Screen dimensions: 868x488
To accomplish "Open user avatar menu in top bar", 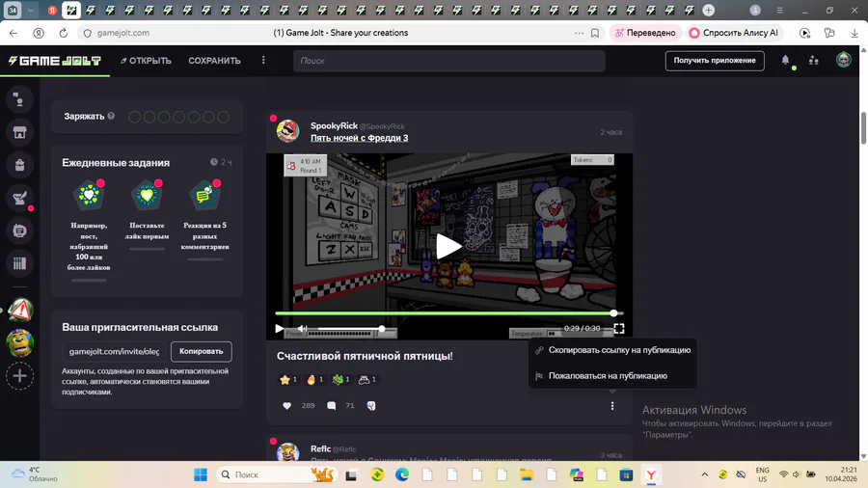I will click(843, 60).
